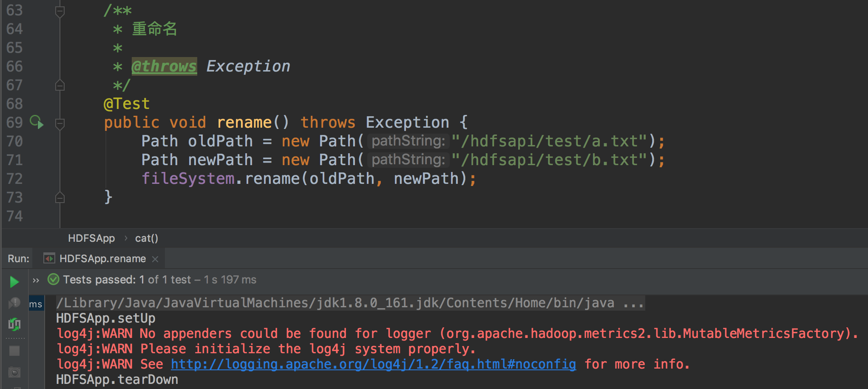Image resolution: width=868 pixels, height=389 pixels.
Task: Click the rename method name on line 69
Action: (244, 123)
